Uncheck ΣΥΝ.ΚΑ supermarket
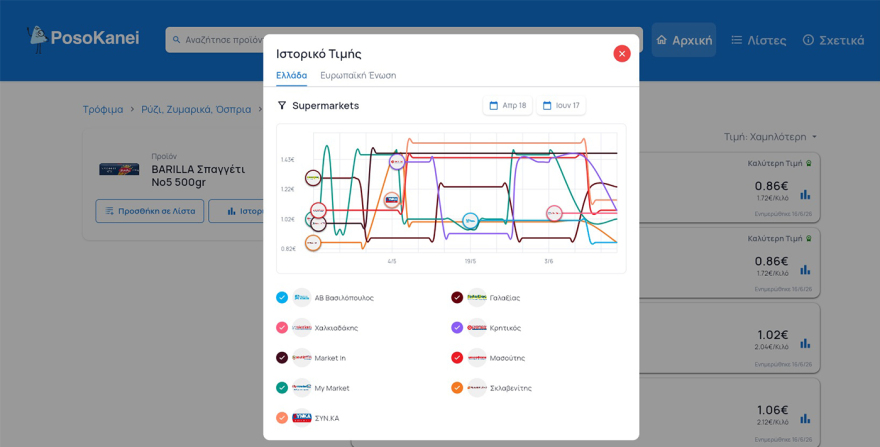The height and width of the screenshot is (447, 880). 282,418
